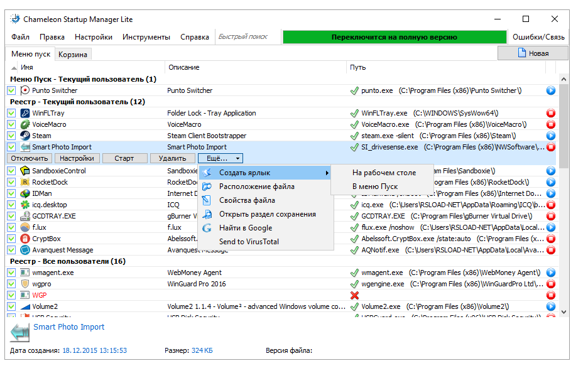Click the f.lux icon
The height and width of the screenshot is (378, 588).
point(24,227)
